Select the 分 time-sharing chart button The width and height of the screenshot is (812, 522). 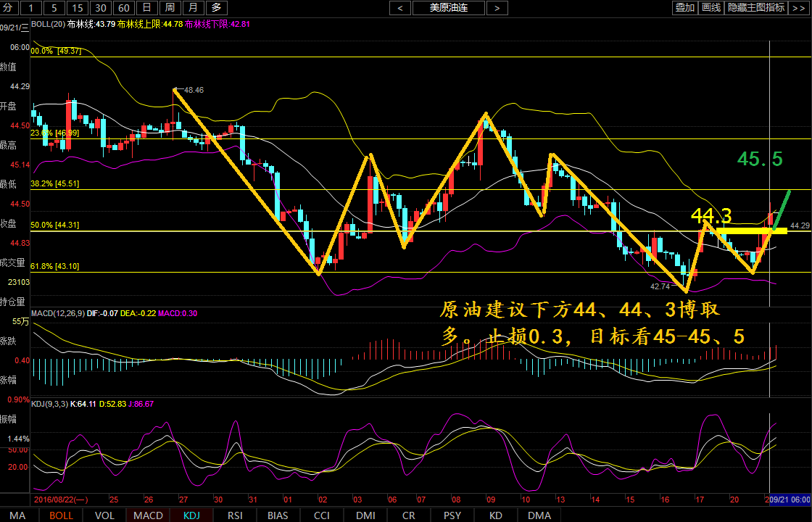9,8
